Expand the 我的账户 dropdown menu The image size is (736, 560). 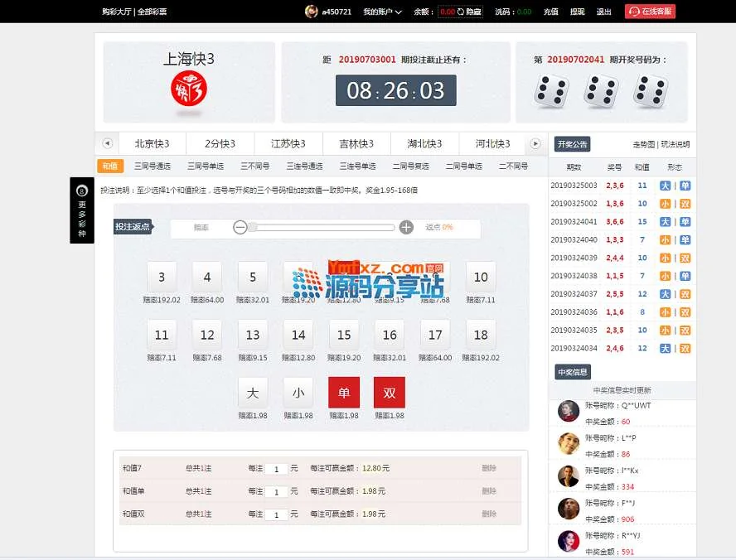(382, 12)
